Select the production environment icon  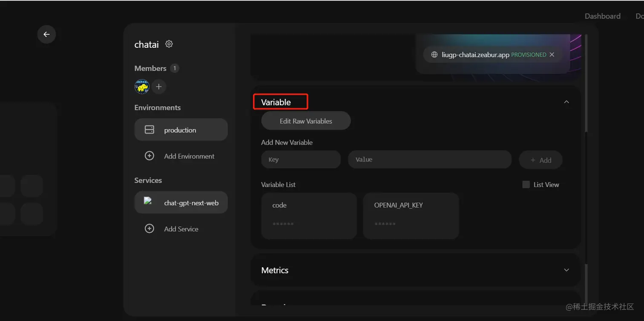[x=149, y=130]
